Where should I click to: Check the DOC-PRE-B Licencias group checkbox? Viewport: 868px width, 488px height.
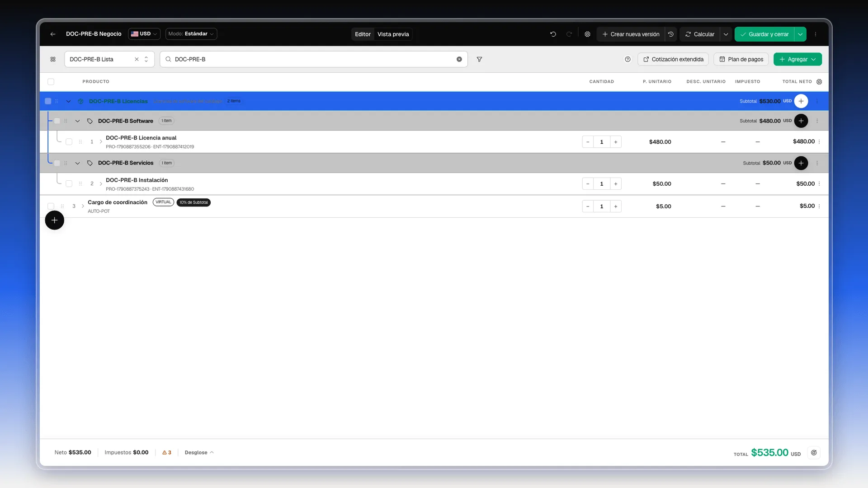[x=48, y=101]
